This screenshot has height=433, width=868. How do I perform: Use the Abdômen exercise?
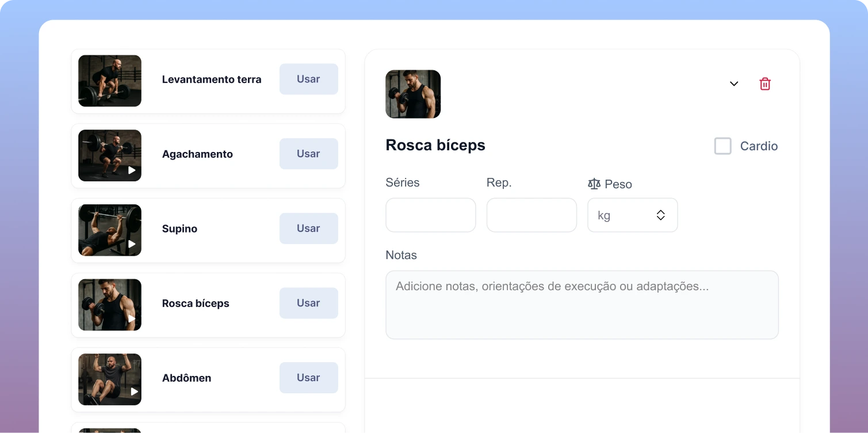(308, 378)
